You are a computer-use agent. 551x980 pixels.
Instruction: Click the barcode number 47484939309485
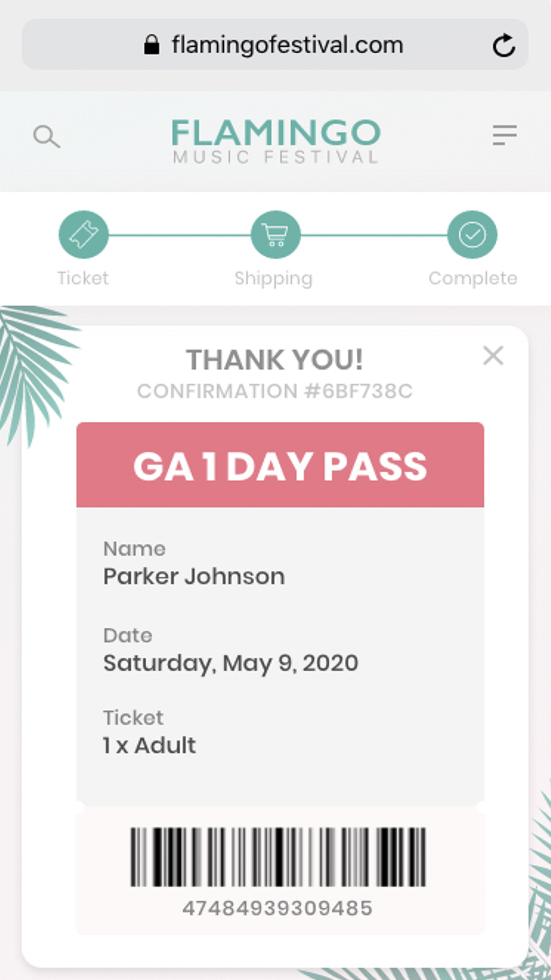point(278,908)
